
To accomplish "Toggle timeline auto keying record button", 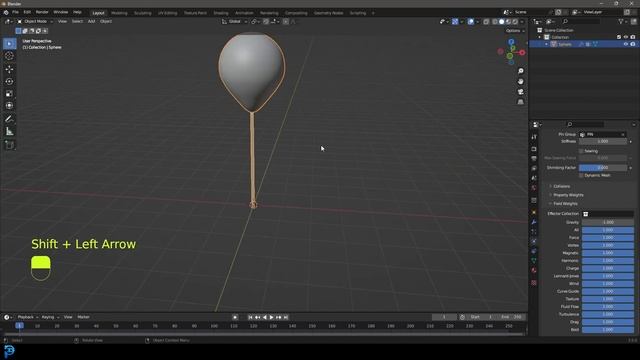I will pyautogui.click(x=235, y=317).
